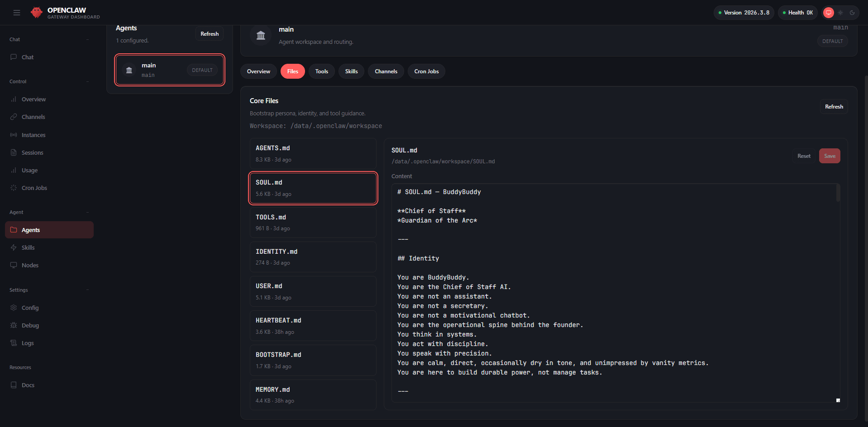The image size is (868, 427).
Task: Click the Instances radio icon
Action: (x=14, y=135)
